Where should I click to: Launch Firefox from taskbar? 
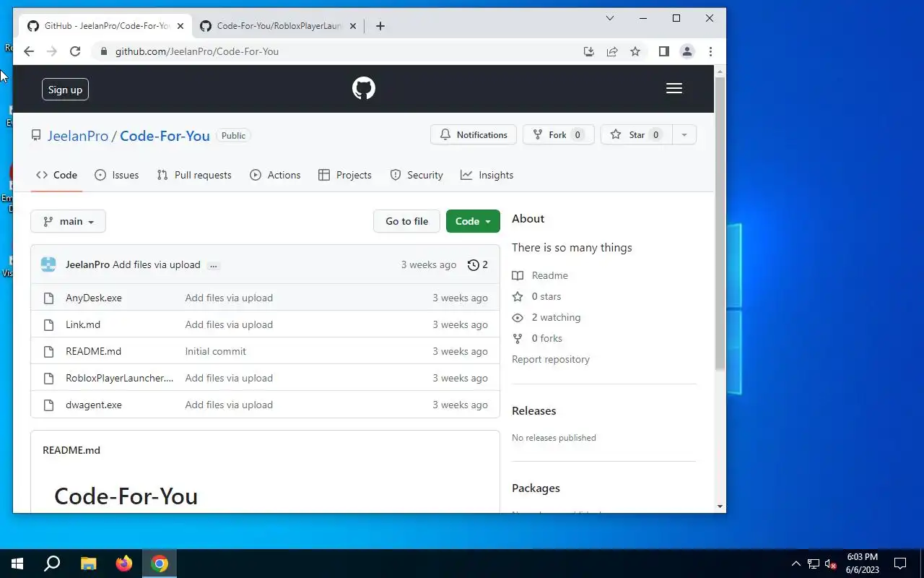pos(124,564)
